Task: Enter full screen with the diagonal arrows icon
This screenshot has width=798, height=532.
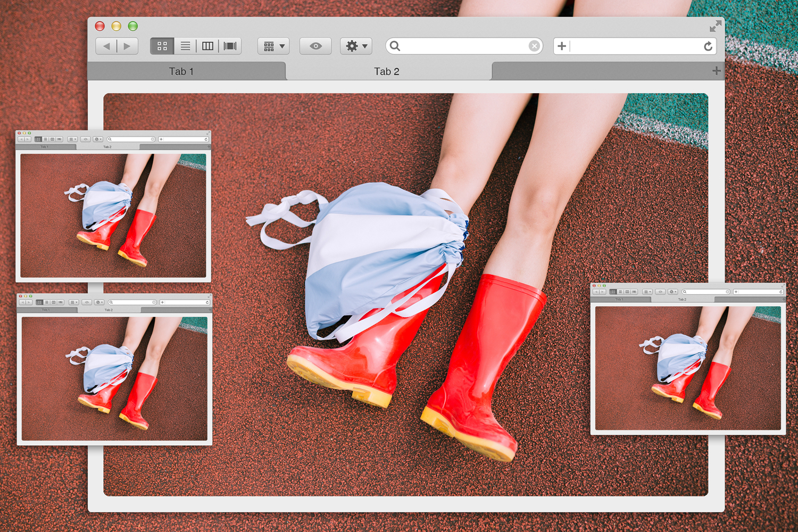Action: pos(716,26)
